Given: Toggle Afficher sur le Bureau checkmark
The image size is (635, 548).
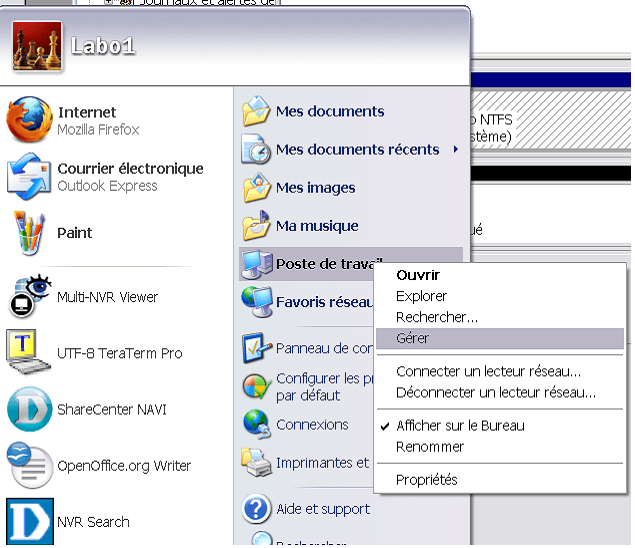Looking at the screenshot, I should coord(385,426).
